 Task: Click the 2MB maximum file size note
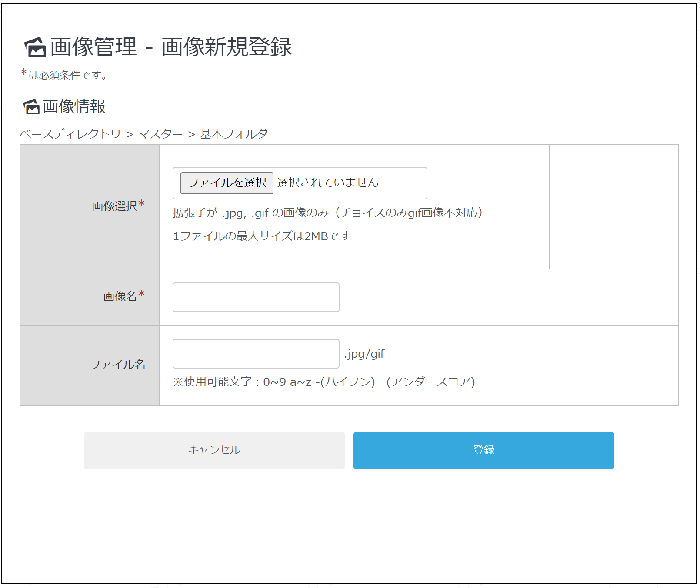pos(261,236)
